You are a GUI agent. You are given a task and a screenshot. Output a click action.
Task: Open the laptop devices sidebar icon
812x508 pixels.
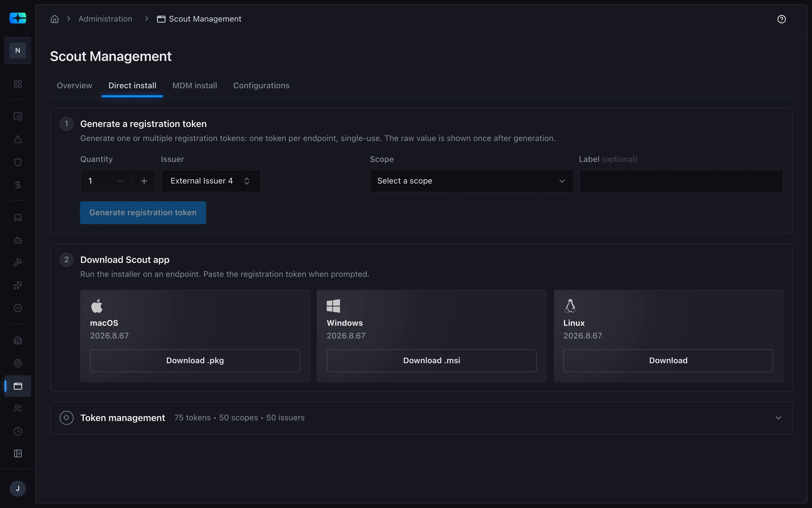coord(18,217)
